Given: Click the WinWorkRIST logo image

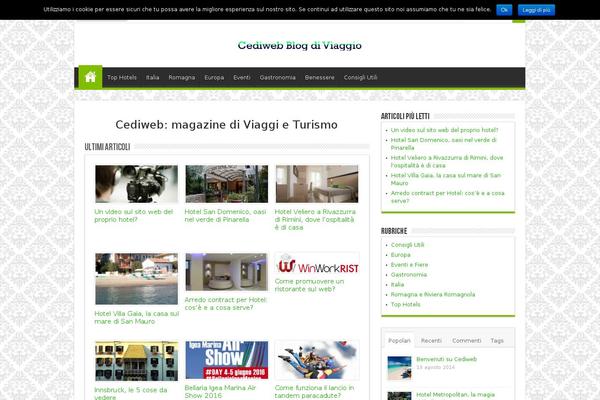Looking at the screenshot, I should click(317, 263).
